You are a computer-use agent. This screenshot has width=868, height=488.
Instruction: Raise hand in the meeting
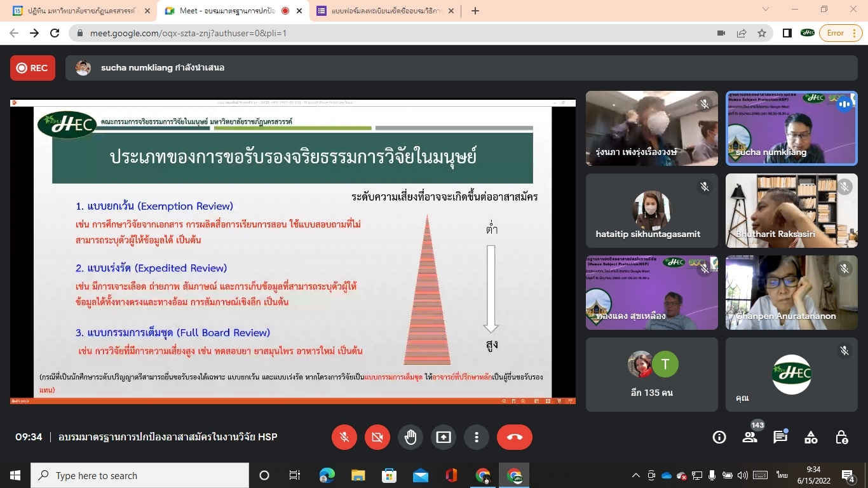coord(410,437)
